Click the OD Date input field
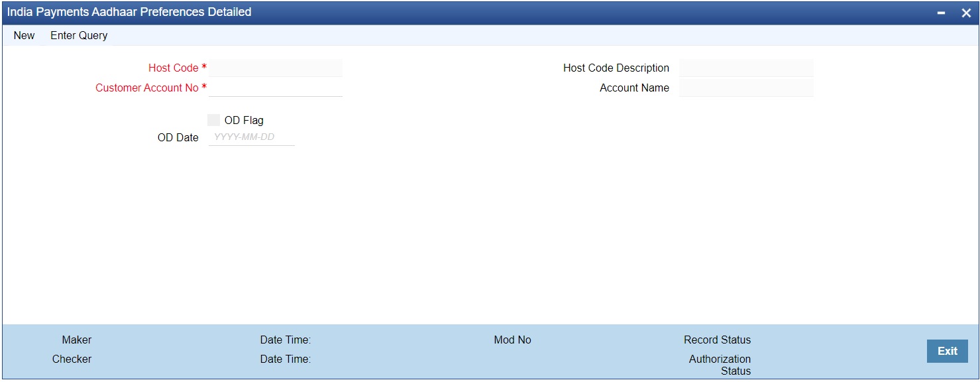The width and height of the screenshot is (980, 382). (252, 137)
